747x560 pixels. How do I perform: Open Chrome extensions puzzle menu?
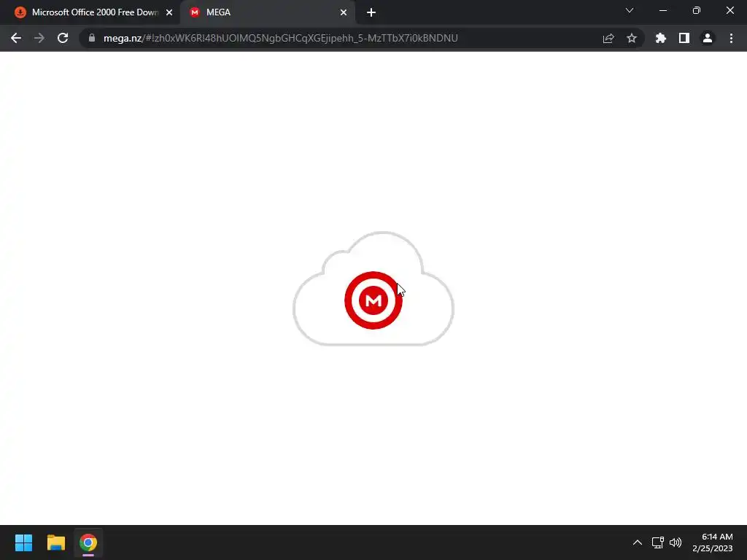click(661, 38)
